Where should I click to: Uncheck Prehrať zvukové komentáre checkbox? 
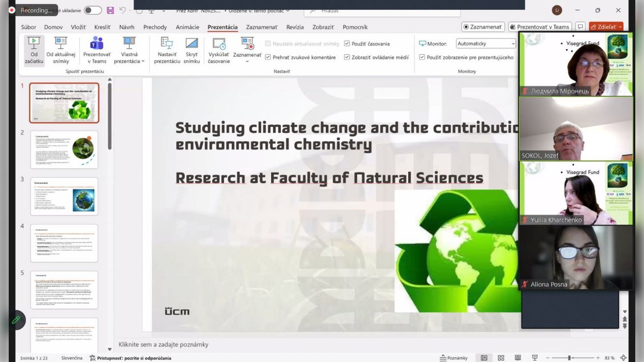268,57
